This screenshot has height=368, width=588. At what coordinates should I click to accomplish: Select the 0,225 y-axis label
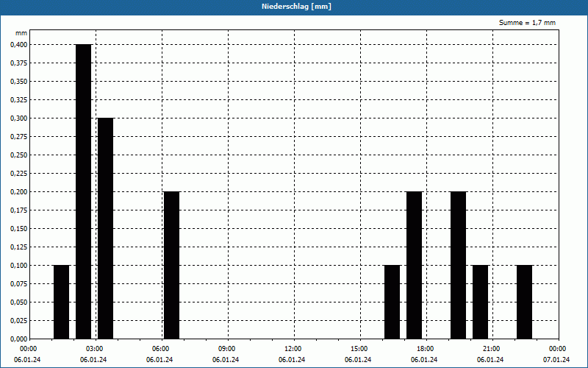19,174
